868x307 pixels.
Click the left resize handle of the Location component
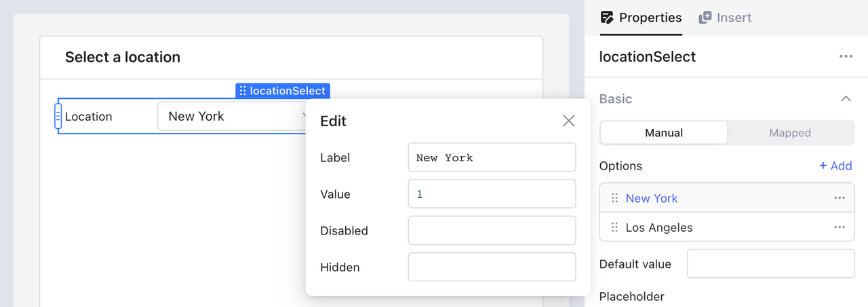tap(58, 117)
